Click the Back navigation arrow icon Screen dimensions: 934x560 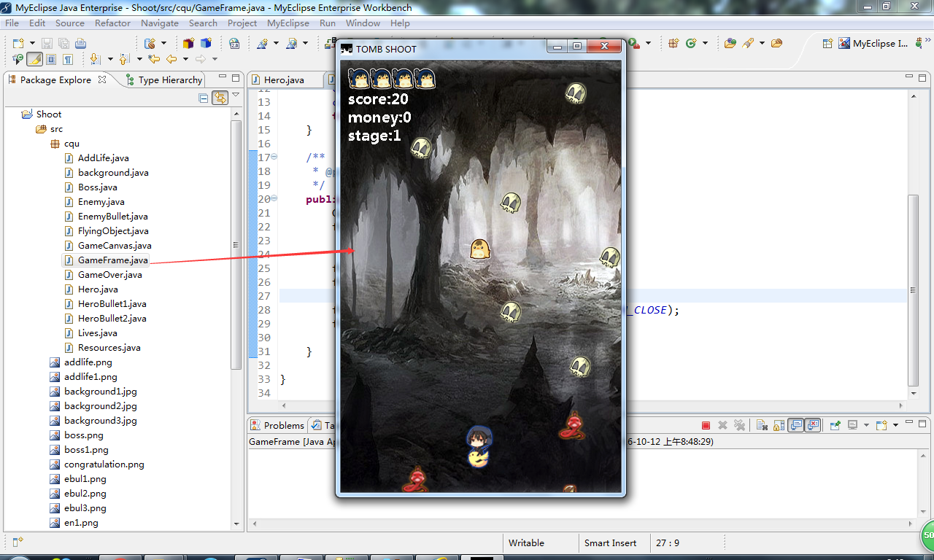pos(171,59)
